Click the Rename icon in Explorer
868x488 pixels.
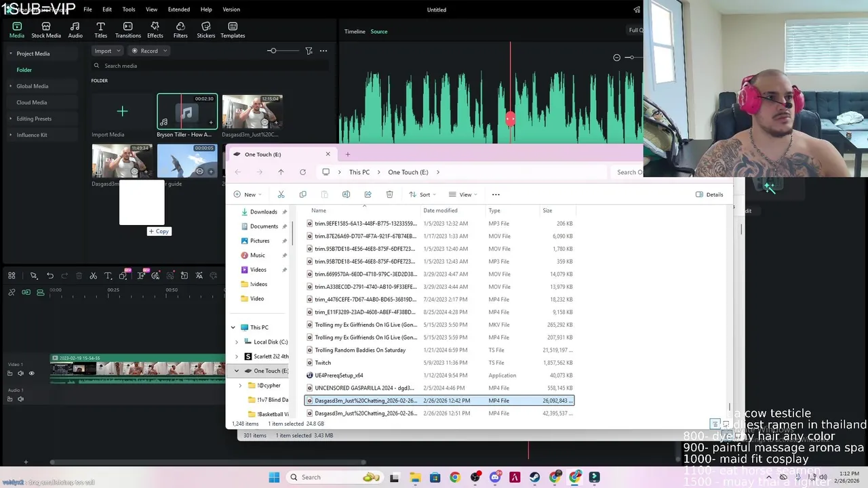coord(346,195)
